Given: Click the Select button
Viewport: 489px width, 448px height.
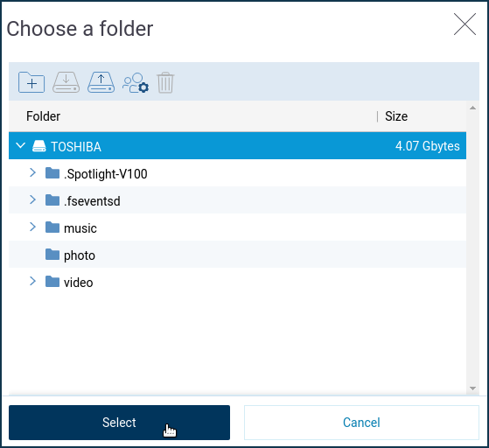Looking at the screenshot, I should point(119,423).
